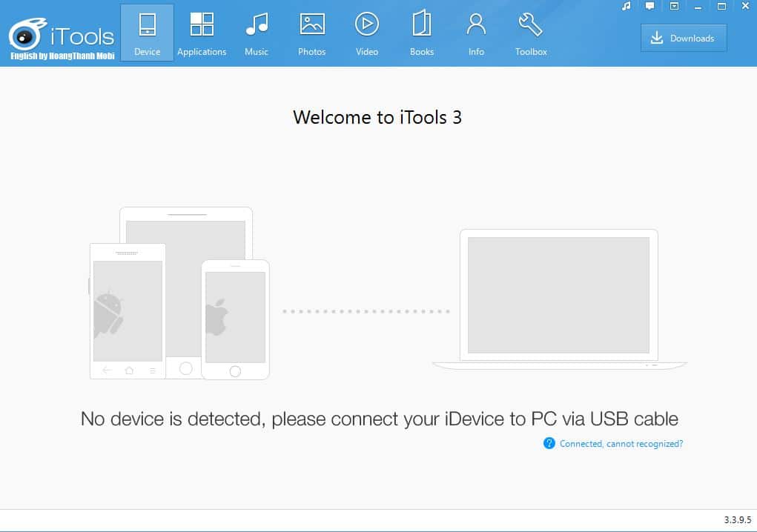Click the iTools eye logo

[x=27, y=34]
